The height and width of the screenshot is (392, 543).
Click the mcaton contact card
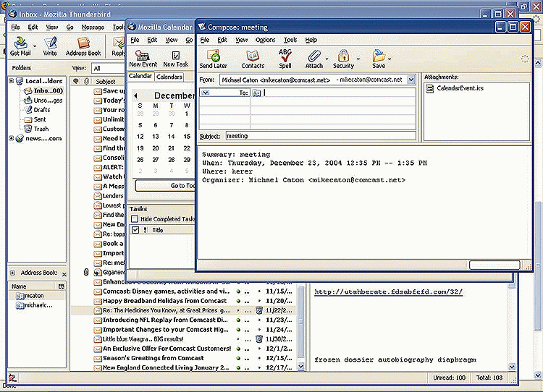30,296
